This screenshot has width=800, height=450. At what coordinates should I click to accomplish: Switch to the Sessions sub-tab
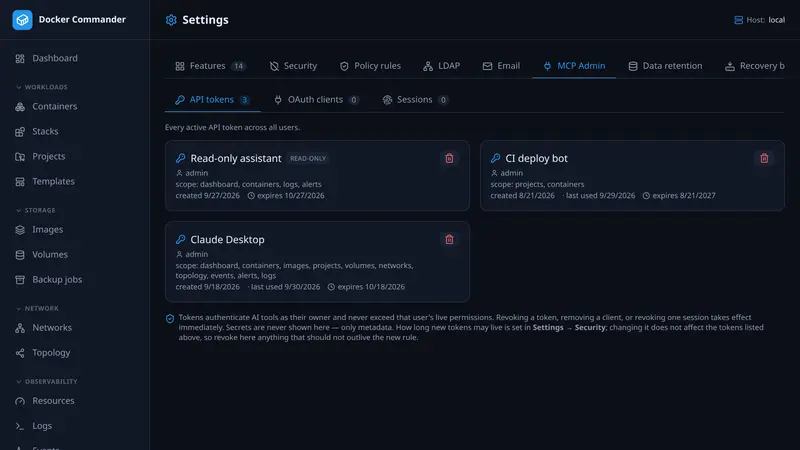(x=415, y=99)
